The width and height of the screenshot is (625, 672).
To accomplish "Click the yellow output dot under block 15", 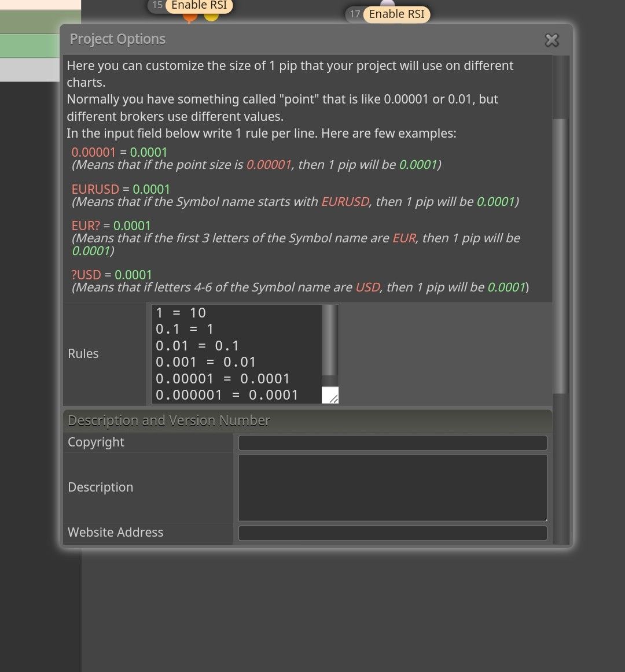I will tap(211, 17).
